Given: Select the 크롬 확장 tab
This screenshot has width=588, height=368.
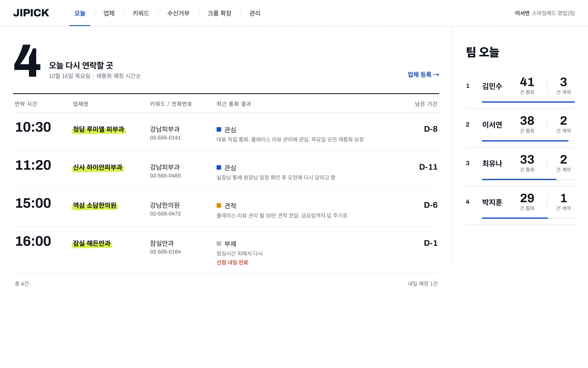Looking at the screenshot, I should pyautogui.click(x=219, y=13).
